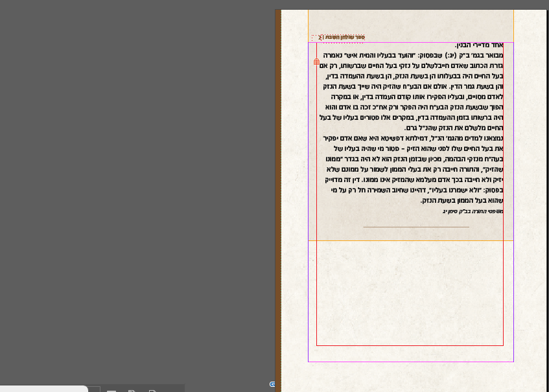Select the thin horizontal divider line below the citation
The width and height of the screenshot is (549, 392).
click(x=416, y=227)
